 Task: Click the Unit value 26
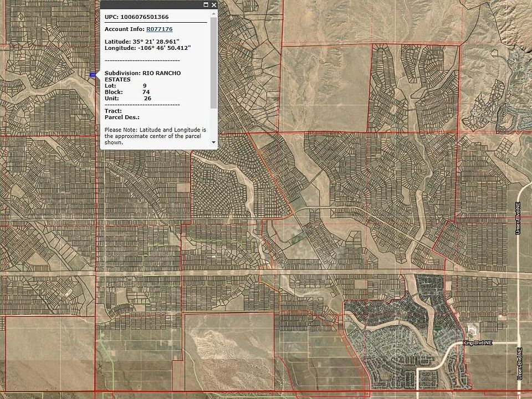tap(147, 98)
